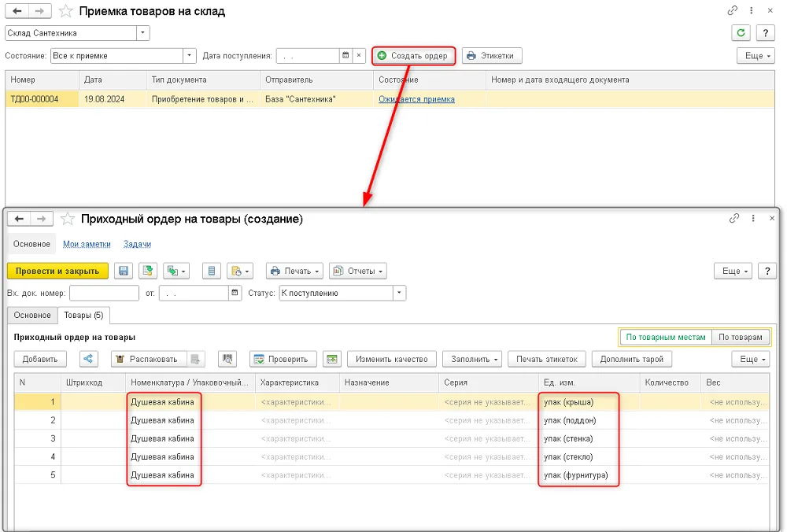The width and height of the screenshot is (787, 532).
Task: Click the refresh icon in Приемка товаров window
Action: point(741,33)
